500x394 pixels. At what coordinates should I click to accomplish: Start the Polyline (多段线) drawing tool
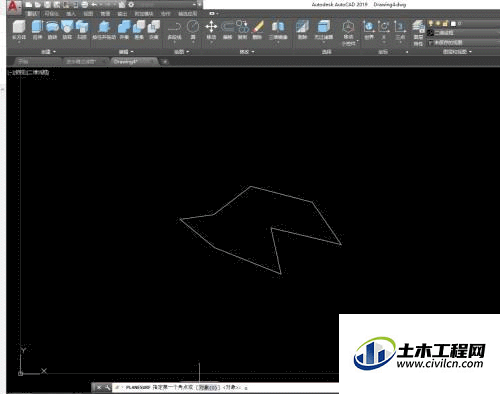tap(174, 30)
